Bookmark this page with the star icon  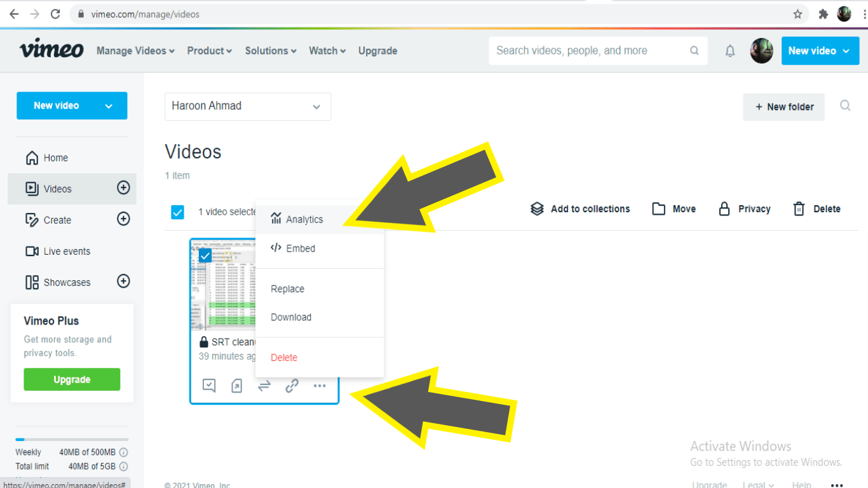(797, 14)
